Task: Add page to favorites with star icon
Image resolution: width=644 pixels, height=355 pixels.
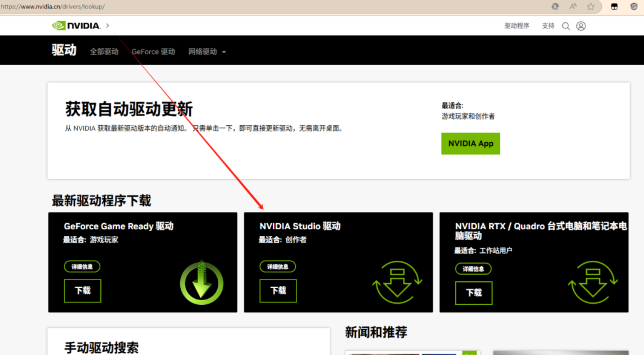Action: point(591,7)
